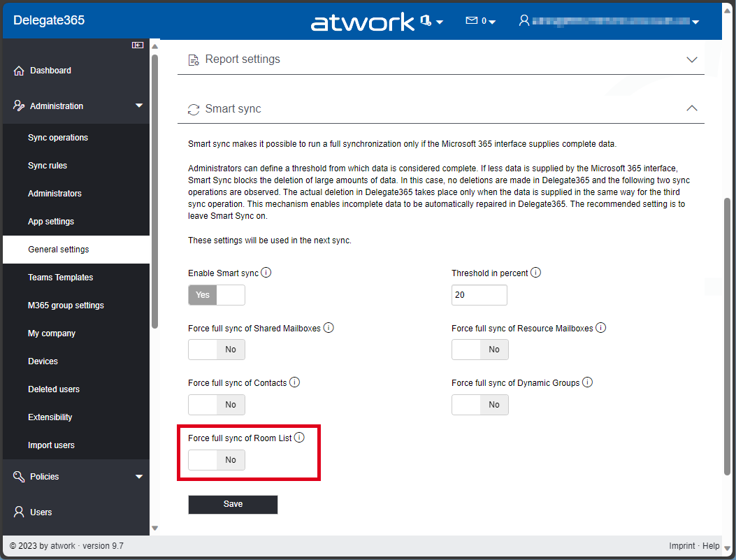Image resolution: width=736 pixels, height=560 pixels.
Task: Show info for Contacts full sync
Action: click(294, 382)
